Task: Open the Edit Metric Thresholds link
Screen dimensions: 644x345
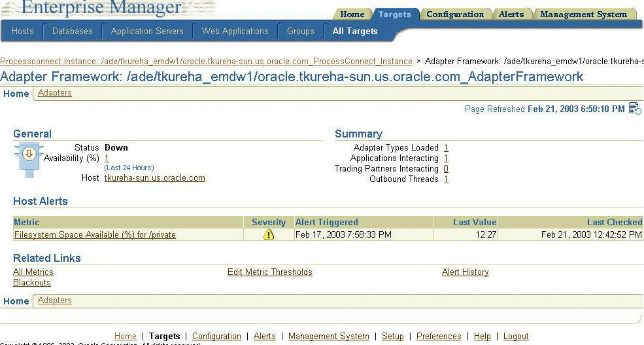Action: (270, 272)
